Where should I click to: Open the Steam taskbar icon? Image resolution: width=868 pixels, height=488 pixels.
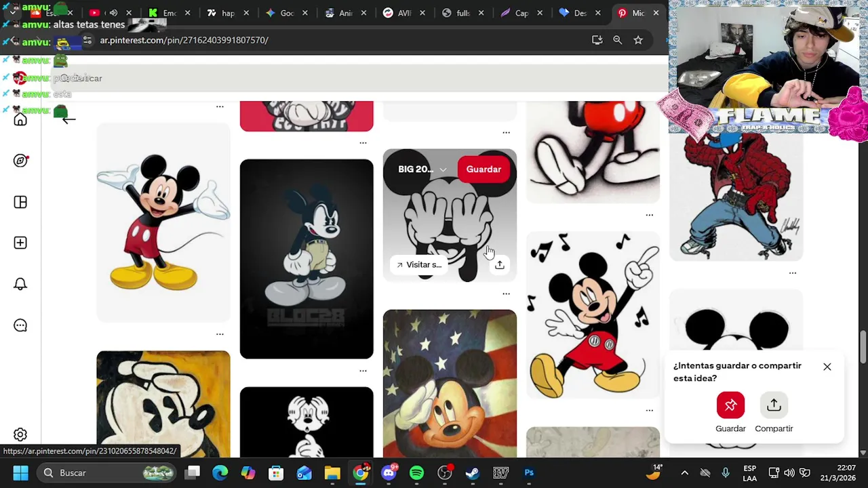click(x=473, y=473)
